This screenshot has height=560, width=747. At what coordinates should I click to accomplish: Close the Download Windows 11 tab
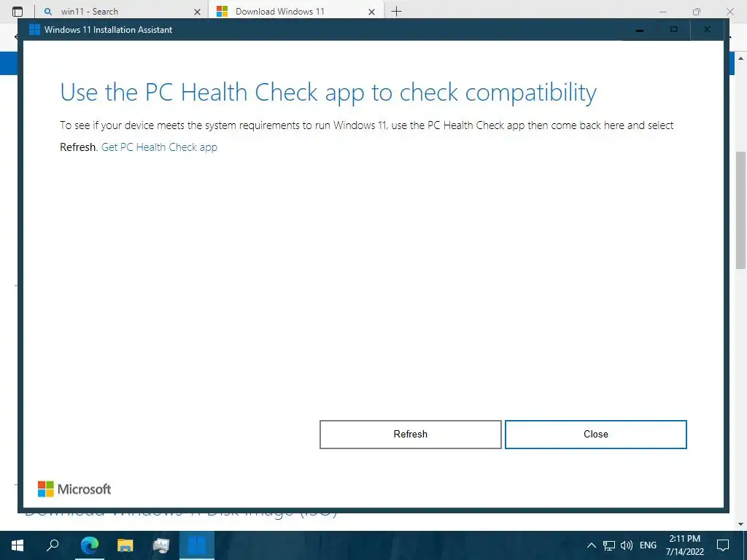[371, 12]
